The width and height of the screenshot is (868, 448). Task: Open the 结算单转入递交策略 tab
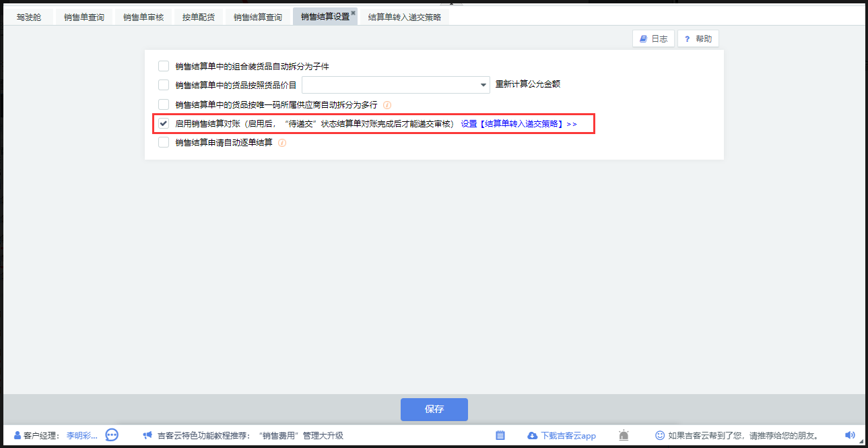tap(405, 17)
